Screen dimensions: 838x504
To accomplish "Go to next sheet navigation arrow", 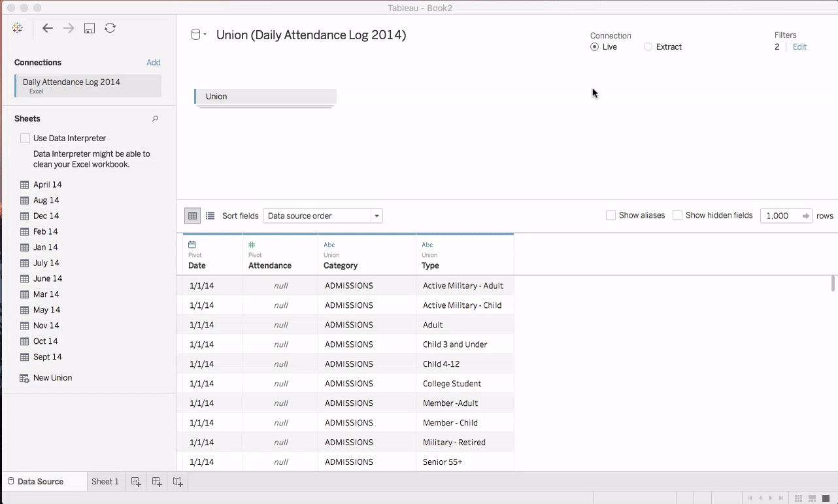I will (771, 498).
